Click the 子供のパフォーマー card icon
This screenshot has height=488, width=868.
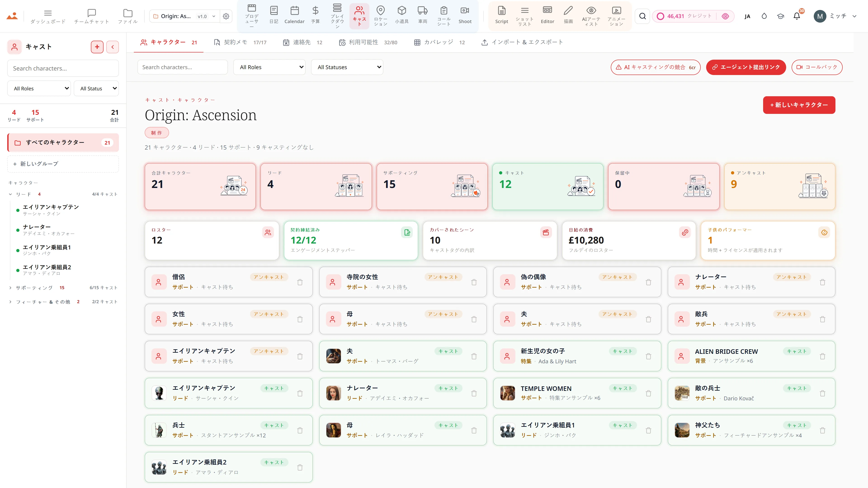tap(824, 232)
